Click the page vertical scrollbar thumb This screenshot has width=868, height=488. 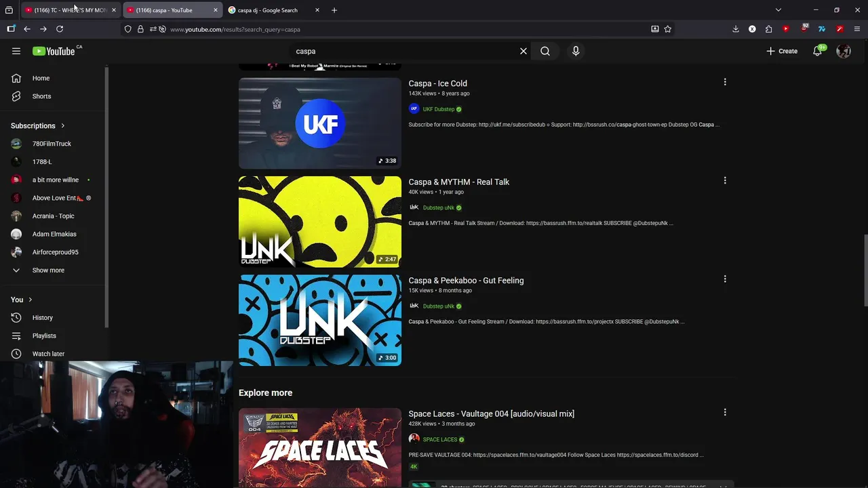(865, 269)
